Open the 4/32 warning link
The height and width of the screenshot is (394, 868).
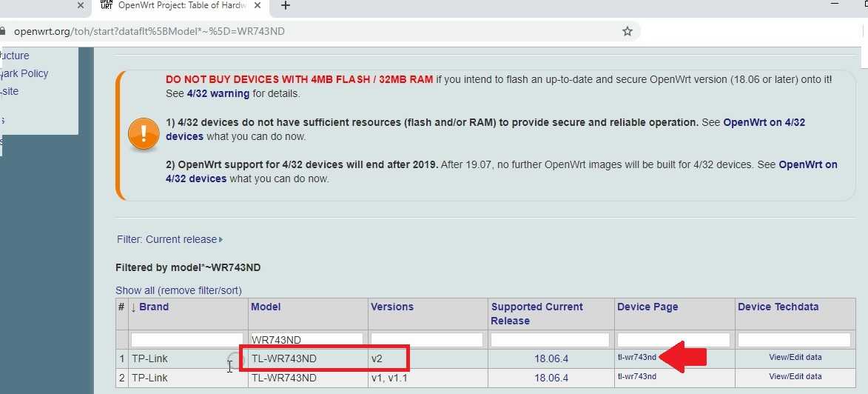click(217, 93)
